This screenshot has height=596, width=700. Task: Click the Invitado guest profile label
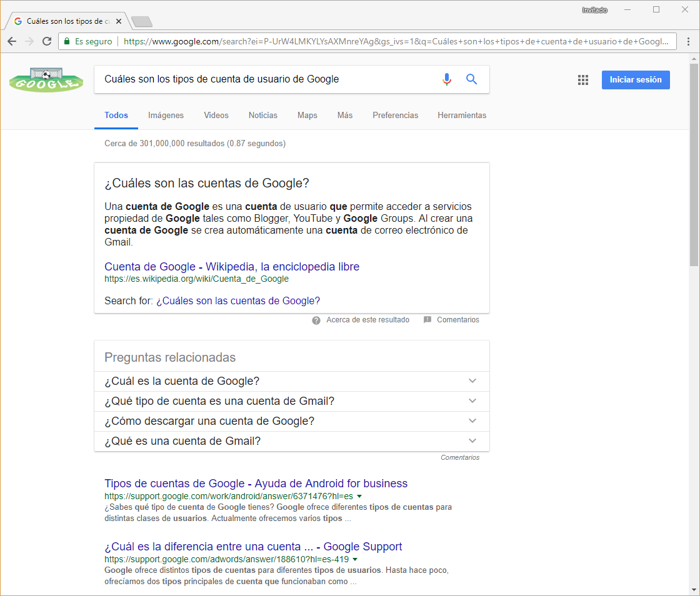(594, 10)
